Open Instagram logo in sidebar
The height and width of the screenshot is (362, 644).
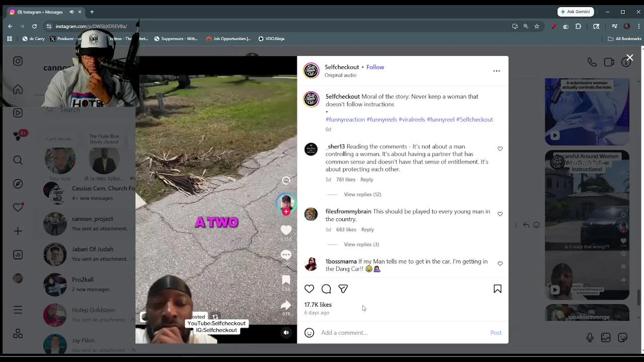point(18,61)
